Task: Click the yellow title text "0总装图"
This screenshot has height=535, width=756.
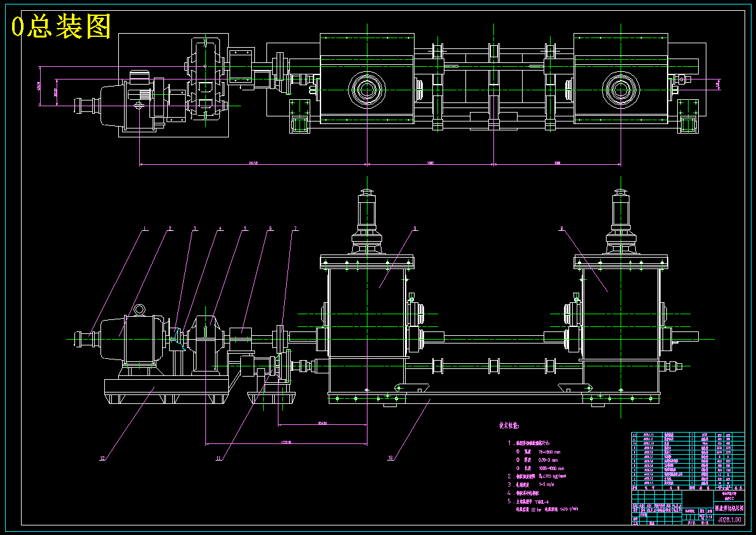Action: click(x=61, y=27)
